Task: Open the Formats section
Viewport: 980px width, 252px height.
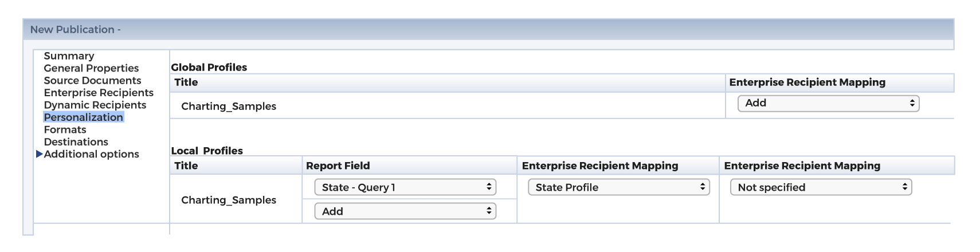Action: pos(65,129)
